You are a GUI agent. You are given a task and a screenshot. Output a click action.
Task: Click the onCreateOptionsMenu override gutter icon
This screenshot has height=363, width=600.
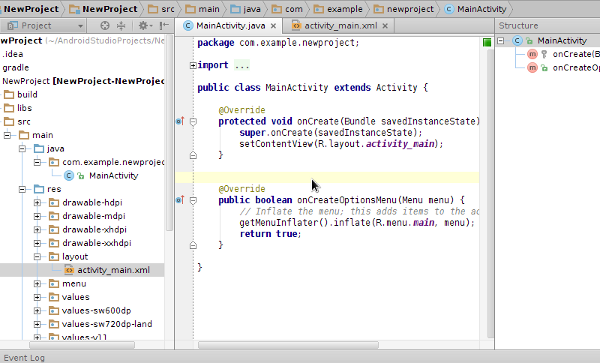coord(180,200)
